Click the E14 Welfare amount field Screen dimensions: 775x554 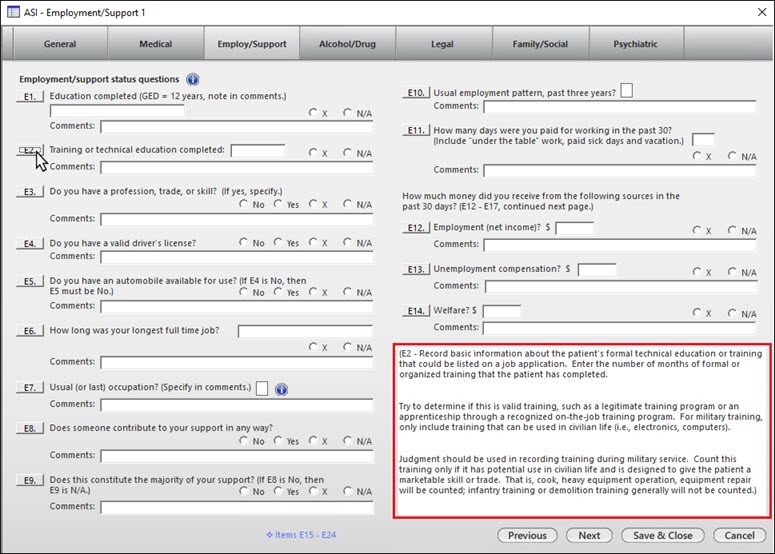(x=502, y=311)
